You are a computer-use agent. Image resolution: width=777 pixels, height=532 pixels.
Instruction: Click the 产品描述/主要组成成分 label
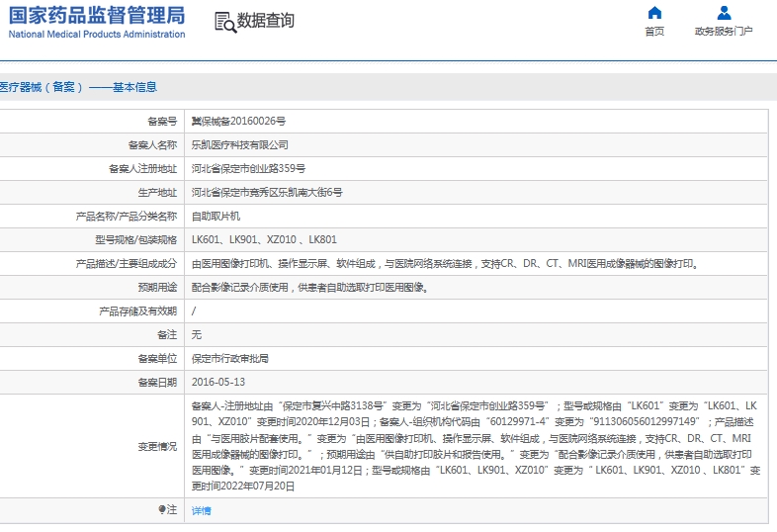click(x=126, y=264)
